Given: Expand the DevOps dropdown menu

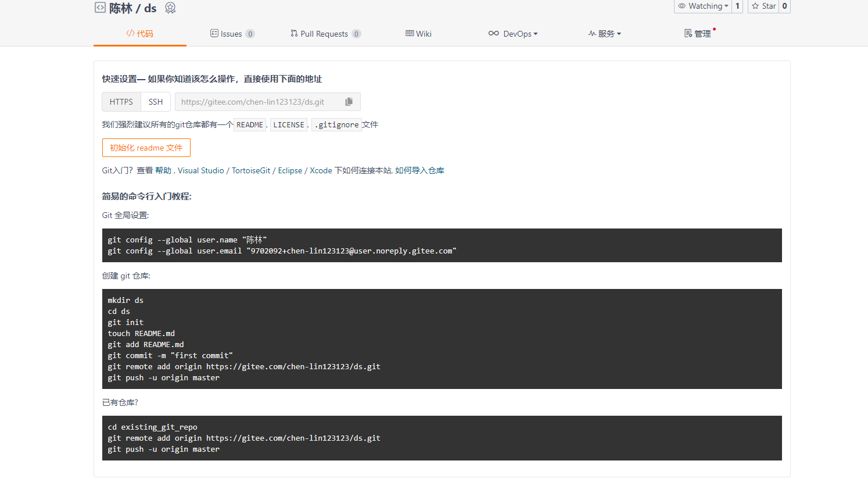Looking at the screenshot, I should tap(513, 34).
